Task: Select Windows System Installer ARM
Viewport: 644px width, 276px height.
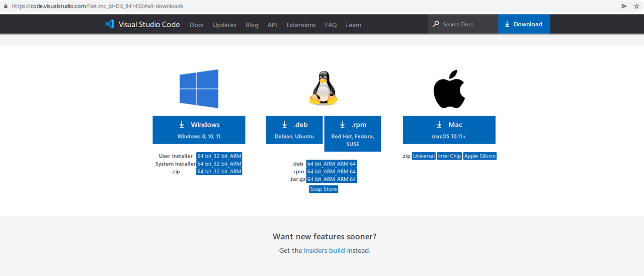Action: (235, 164)
